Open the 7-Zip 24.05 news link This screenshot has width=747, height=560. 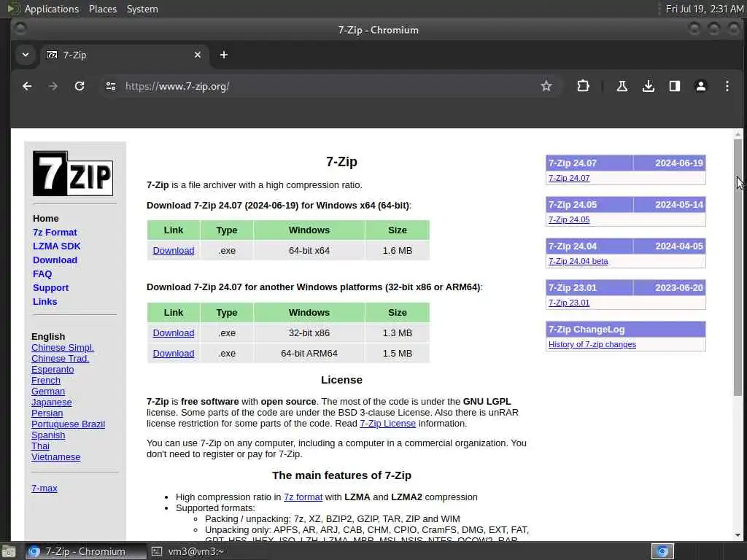pos(569,219)
